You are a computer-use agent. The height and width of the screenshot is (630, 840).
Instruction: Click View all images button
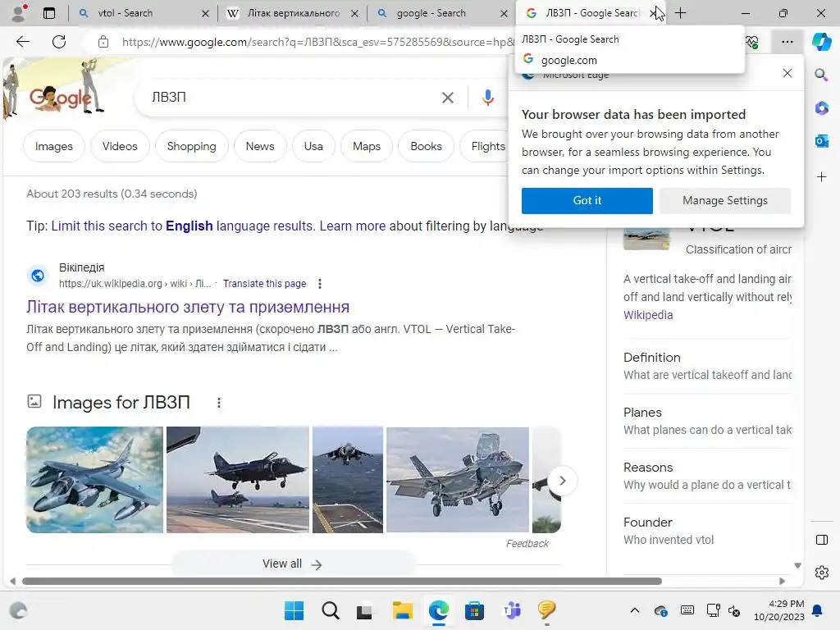pos(293,564)
